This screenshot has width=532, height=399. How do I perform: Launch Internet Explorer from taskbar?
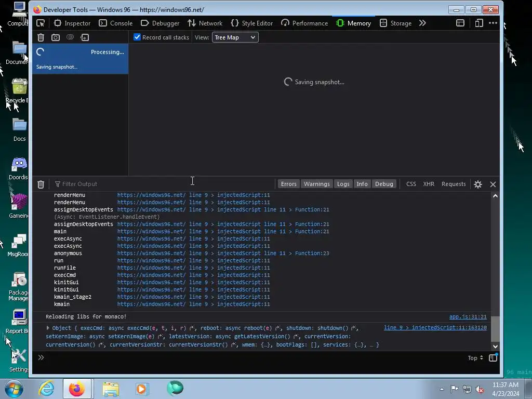46,389
